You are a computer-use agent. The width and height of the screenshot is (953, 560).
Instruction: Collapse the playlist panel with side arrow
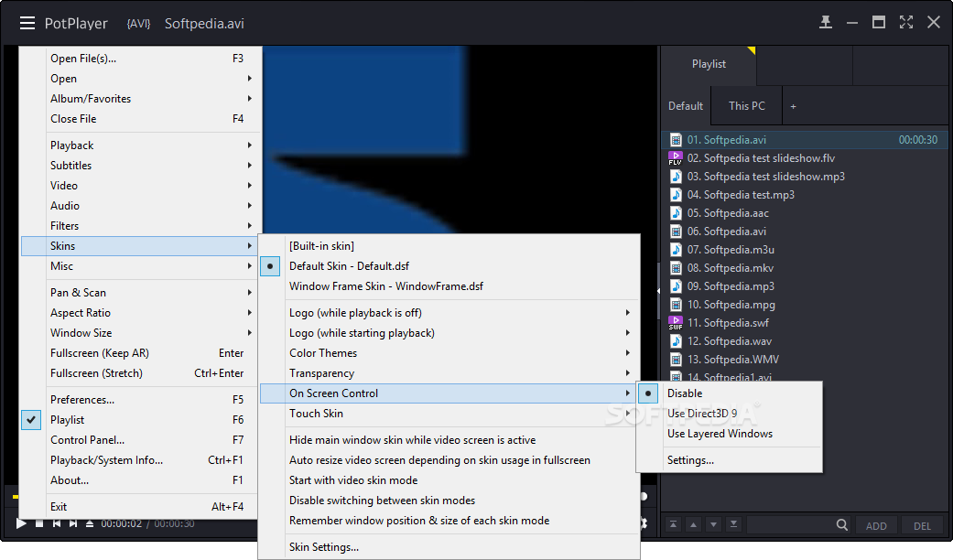[x=659, y=291]
